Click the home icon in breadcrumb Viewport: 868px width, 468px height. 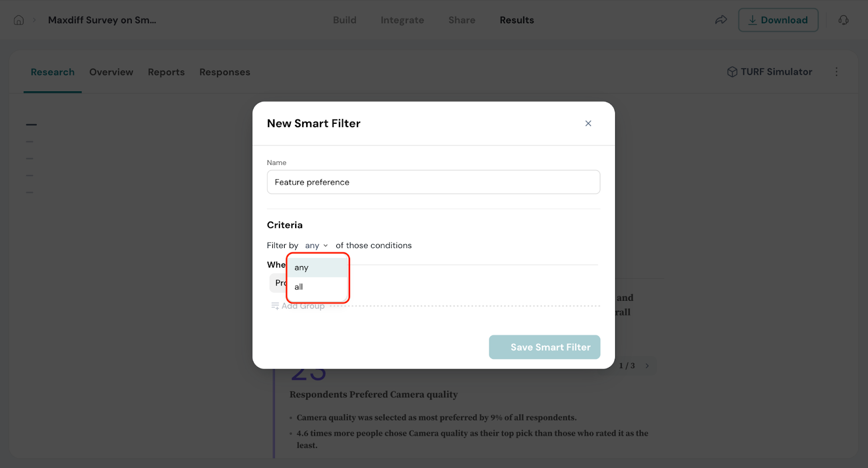coord(19,20)
